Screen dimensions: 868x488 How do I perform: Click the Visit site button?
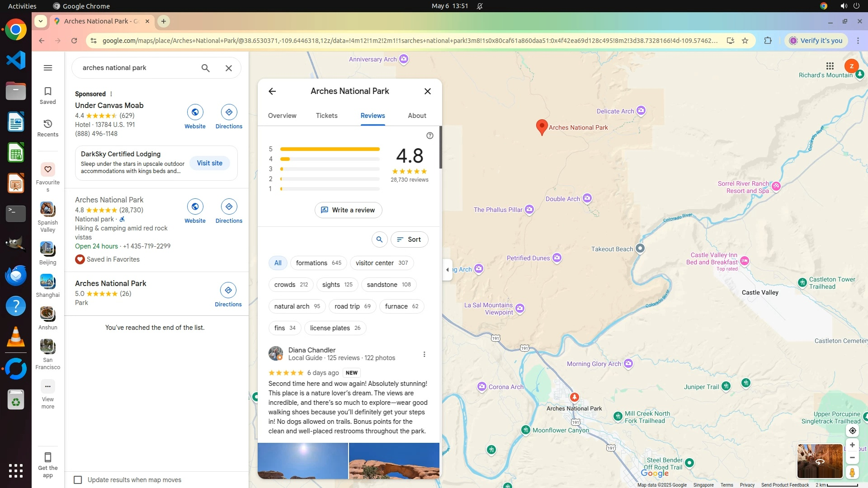point(209,163)
